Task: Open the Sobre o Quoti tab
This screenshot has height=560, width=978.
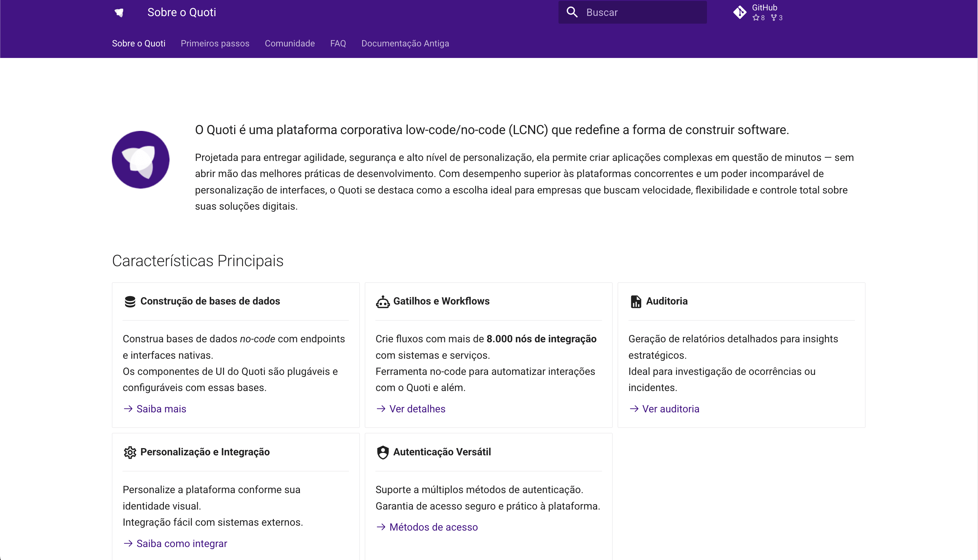Action: coord(139,44)
